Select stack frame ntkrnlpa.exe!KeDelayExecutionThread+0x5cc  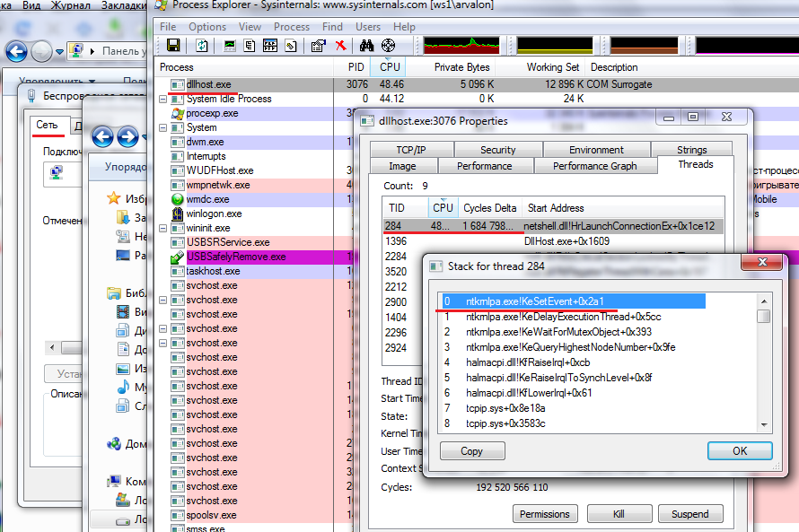pos(563,317)
